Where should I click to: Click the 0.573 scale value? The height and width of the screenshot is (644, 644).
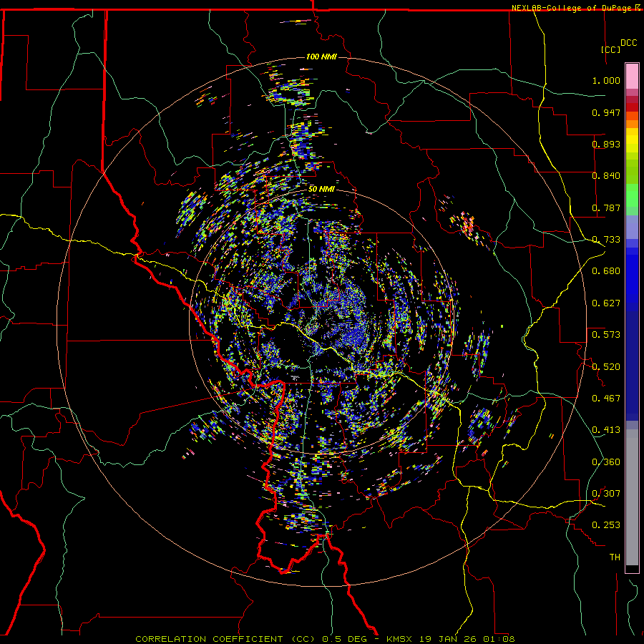pyautogui.click(x=606, y=335)
